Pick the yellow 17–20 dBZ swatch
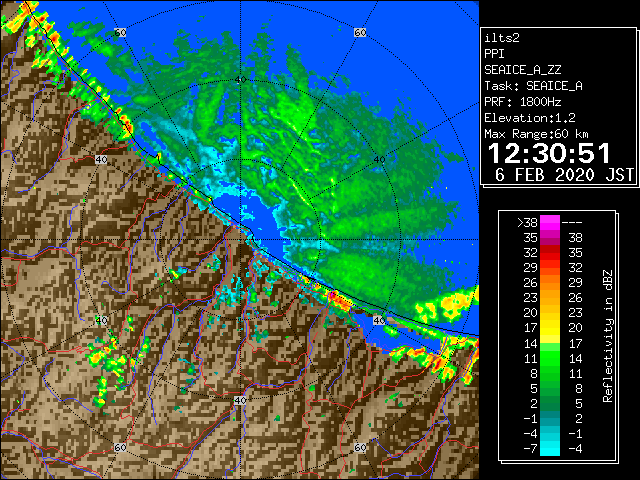The height and width of the screenshot is (480, 640). click(550, 328)
